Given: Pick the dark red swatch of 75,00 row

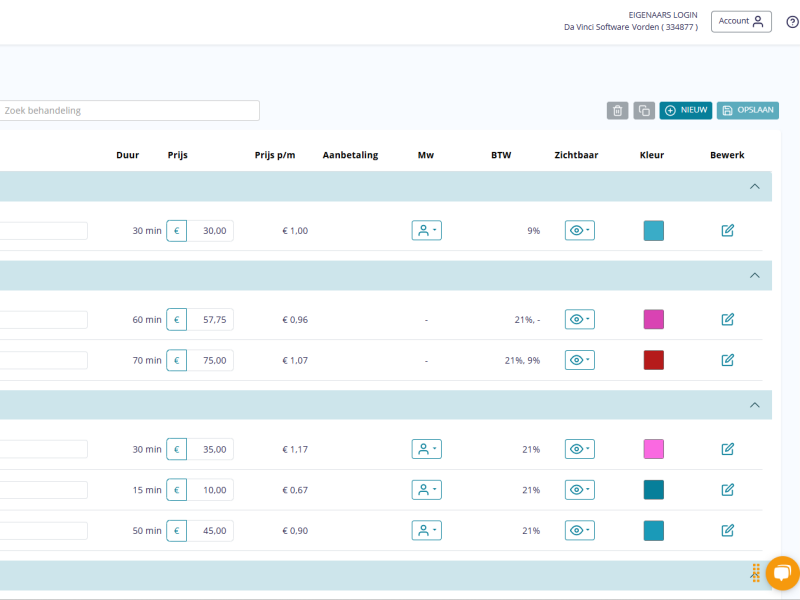Looking at the screenshot, I should click(654, 360).
